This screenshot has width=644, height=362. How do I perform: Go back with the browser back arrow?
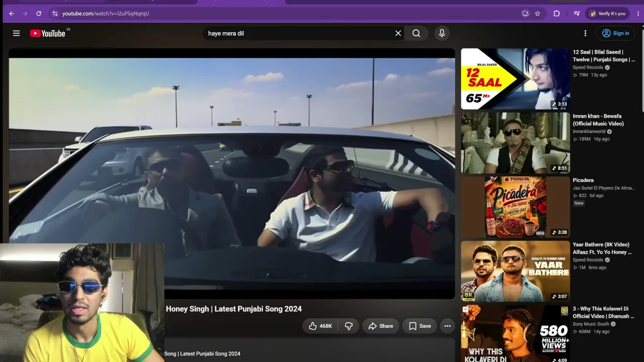click(x=12, y=14)
